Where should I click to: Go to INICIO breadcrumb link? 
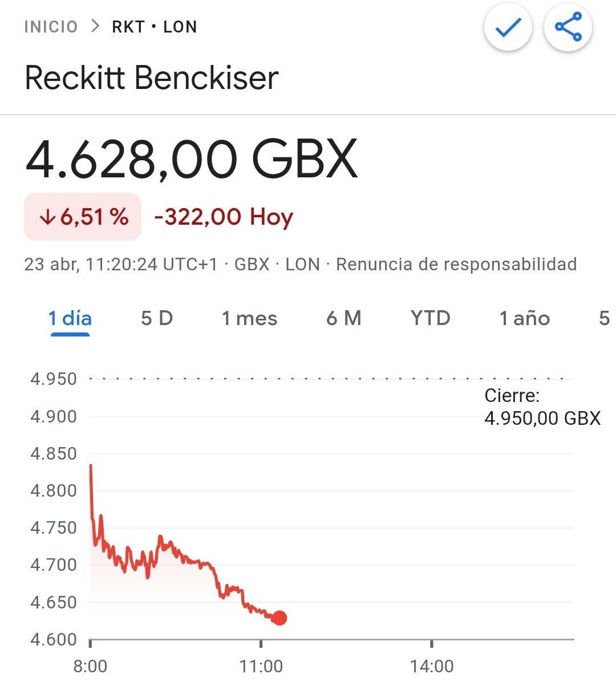tap(51, 27)
